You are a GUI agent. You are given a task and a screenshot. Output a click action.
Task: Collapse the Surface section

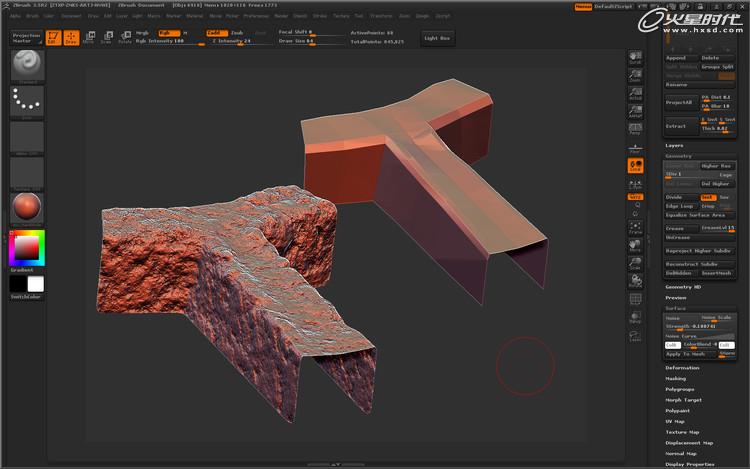[676, 308]
